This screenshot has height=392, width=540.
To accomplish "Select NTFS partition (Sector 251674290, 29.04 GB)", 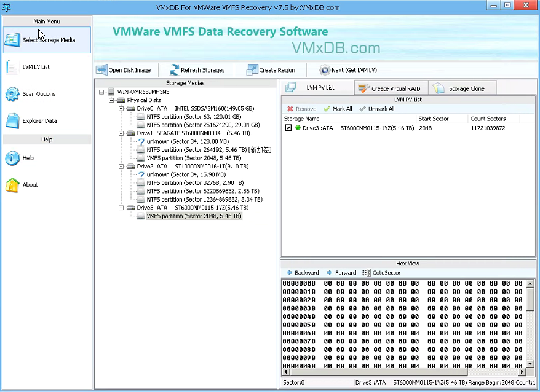I will click(203, 125).
